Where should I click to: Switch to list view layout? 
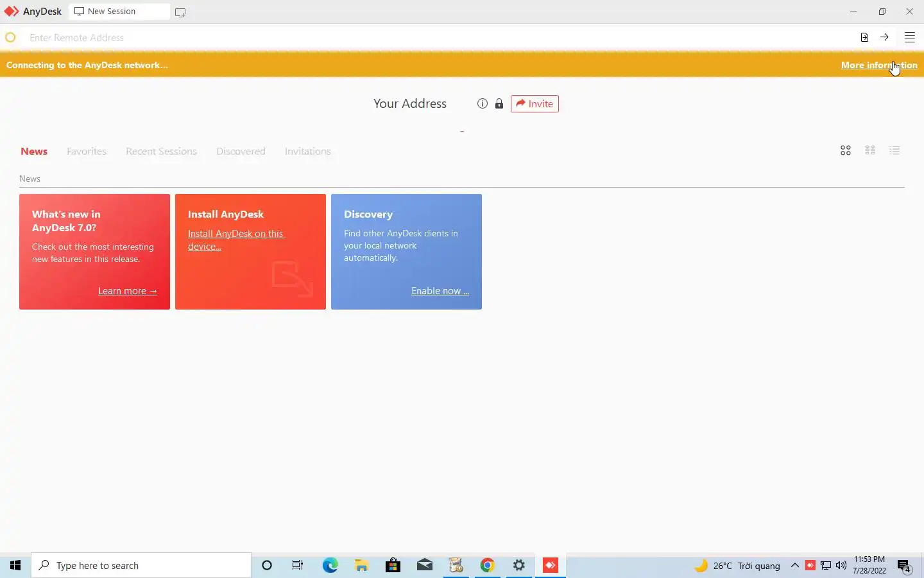tap(894, 150)
